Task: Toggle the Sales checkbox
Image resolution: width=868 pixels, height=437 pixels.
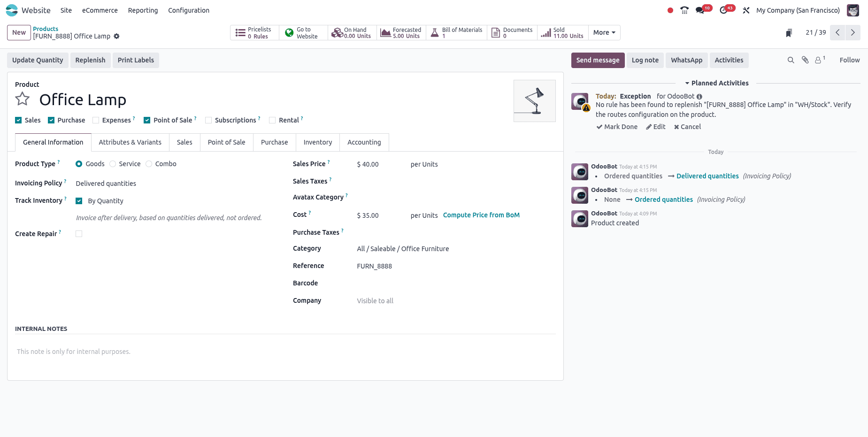Action: tap(18, 120)
